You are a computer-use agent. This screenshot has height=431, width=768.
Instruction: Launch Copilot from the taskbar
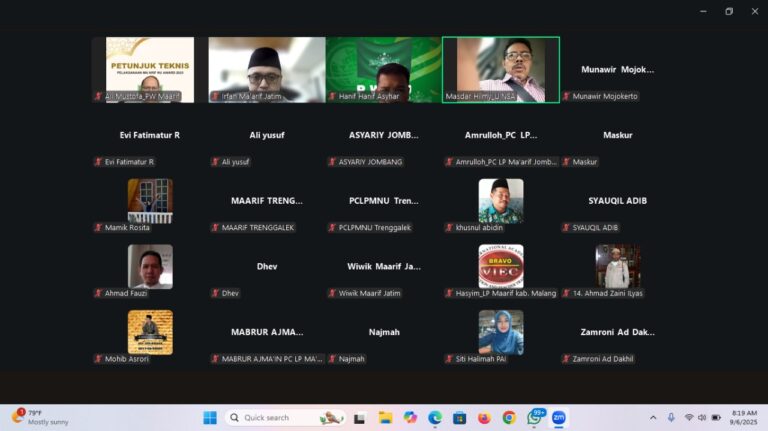[410, 418]
